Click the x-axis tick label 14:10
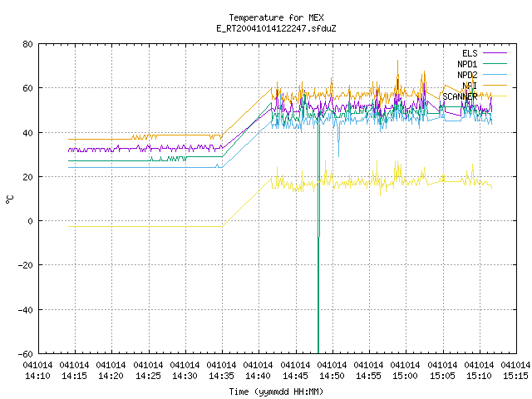532x399 pixels. (x=37, y=376)
